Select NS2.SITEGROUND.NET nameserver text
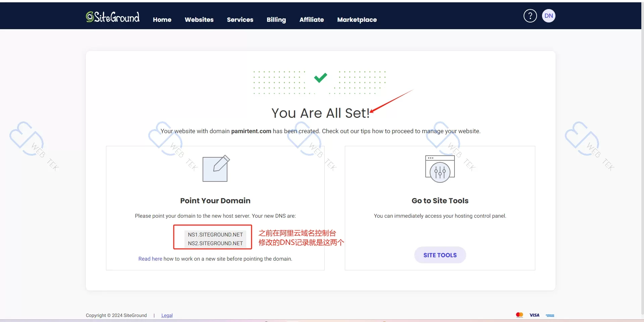 point(215,243)
